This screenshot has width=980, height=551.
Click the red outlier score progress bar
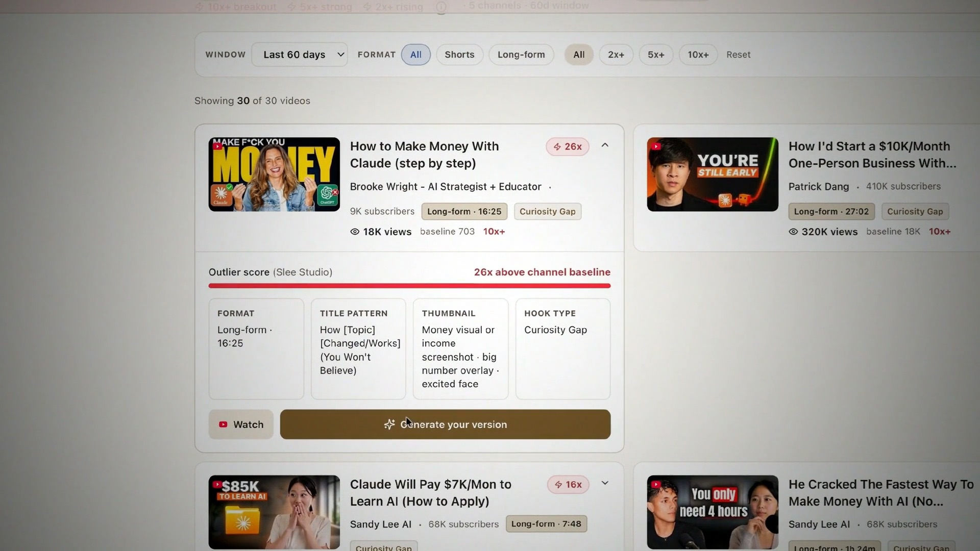(x=409, y=286)
